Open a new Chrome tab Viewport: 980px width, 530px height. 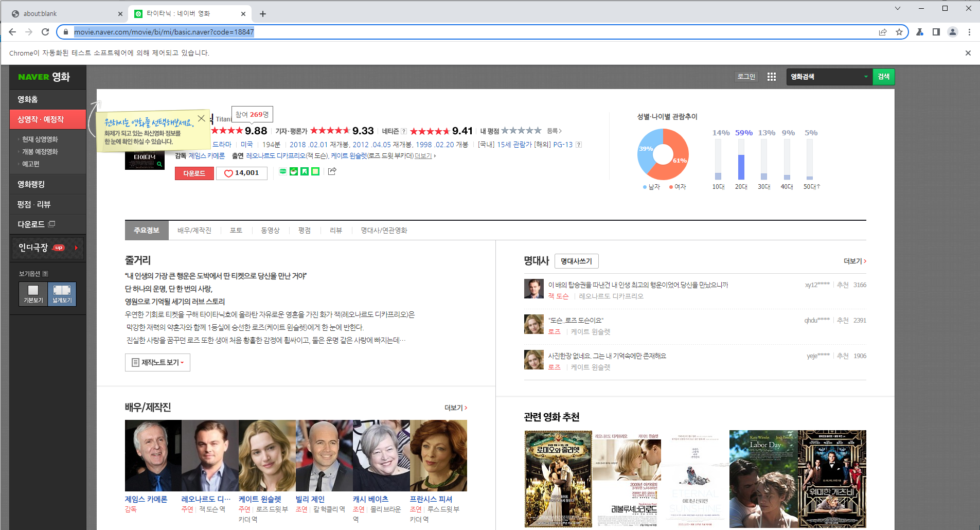coord(263,14)
